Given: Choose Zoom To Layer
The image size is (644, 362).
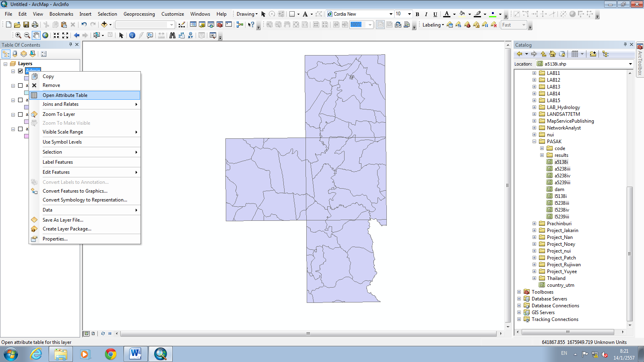Looking at the screenshot, I should (x=85, y=114).
